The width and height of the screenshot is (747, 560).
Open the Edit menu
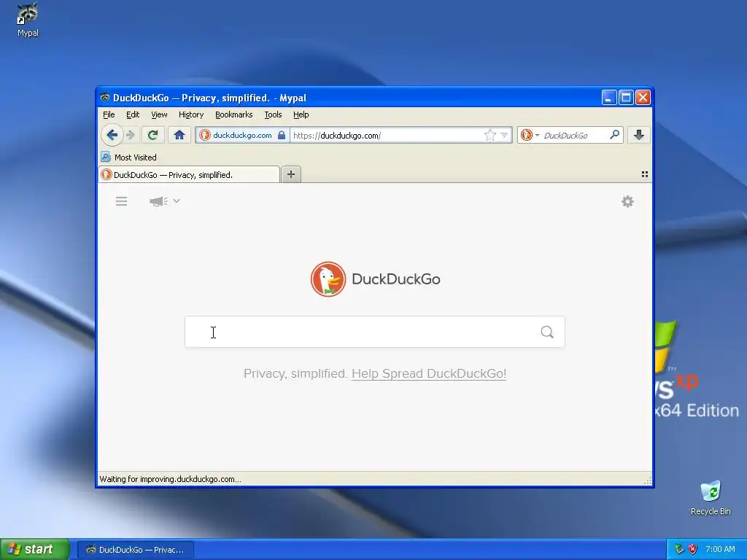[x=133, y=114]
